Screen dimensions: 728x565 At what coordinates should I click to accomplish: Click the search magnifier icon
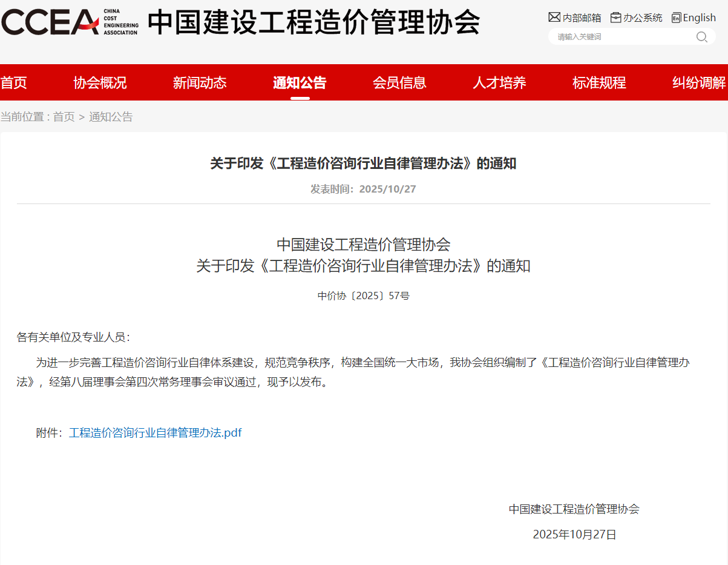click(701, 37)
